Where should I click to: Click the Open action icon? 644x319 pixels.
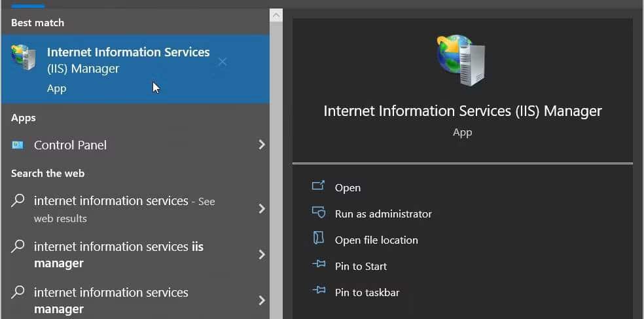[318, 186]
